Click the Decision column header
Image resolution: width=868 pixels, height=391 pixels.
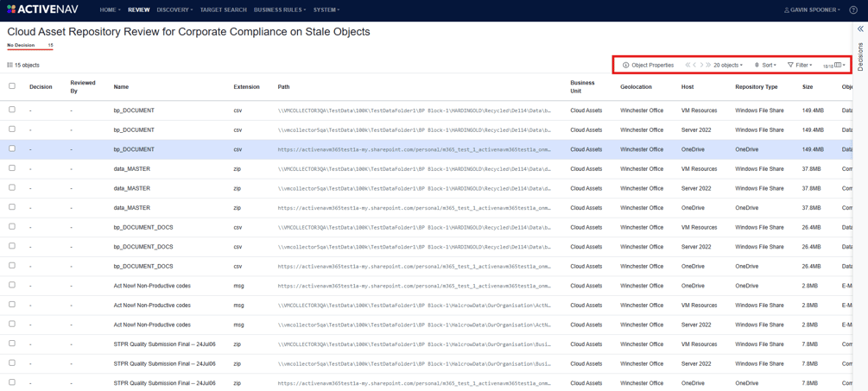pos(41,87)
